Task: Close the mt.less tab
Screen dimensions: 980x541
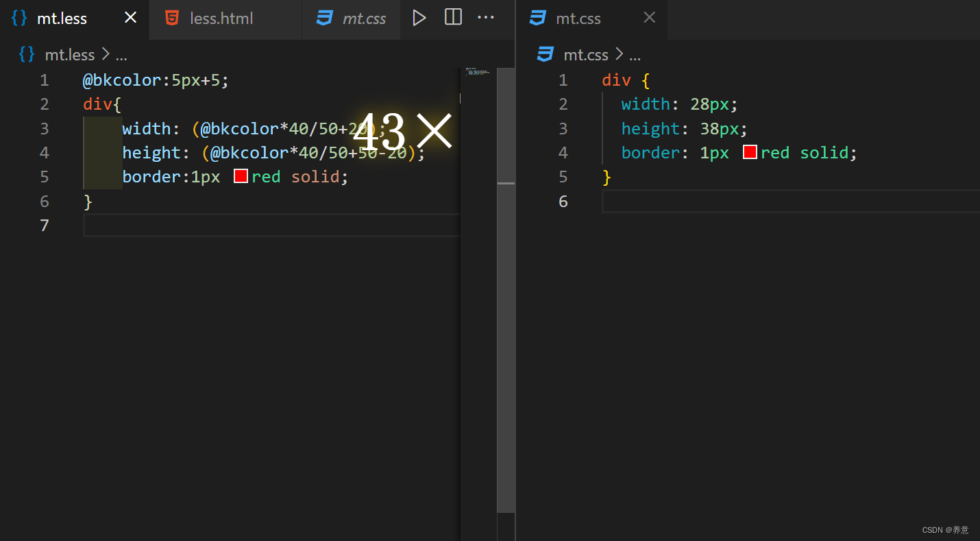Action: [x=130, y=18]
